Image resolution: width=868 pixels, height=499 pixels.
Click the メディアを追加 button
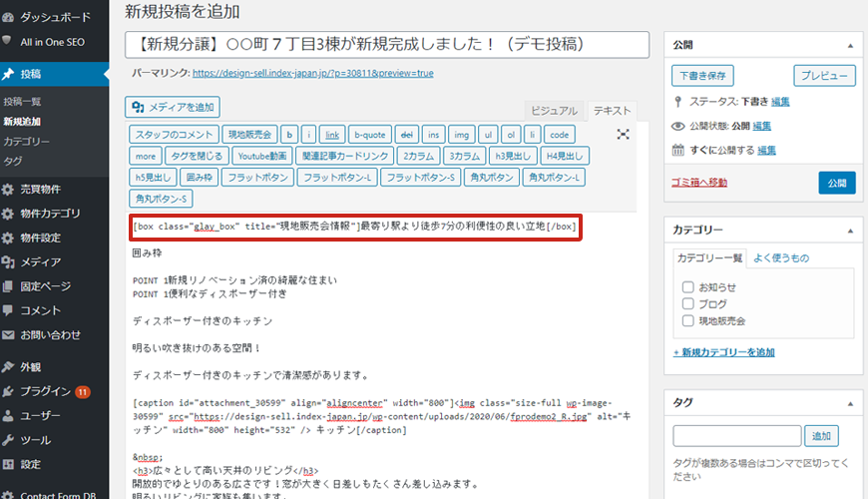click(x=173, y=107)
